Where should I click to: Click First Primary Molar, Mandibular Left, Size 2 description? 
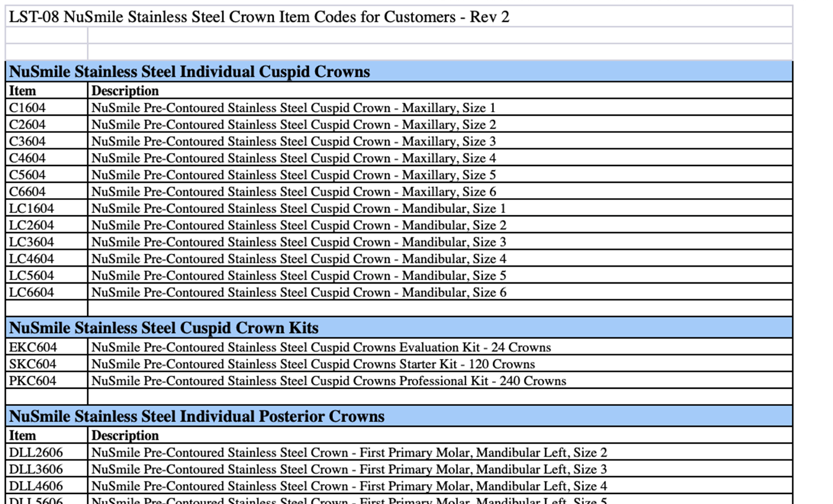pyautogui.click(x=440, y=453)
